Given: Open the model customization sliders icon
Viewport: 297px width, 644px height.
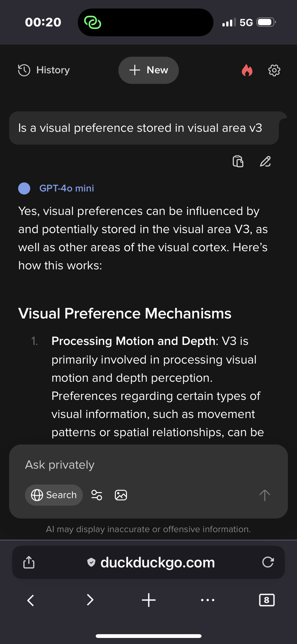Looking at the screenshot, I should click(97, 495).
